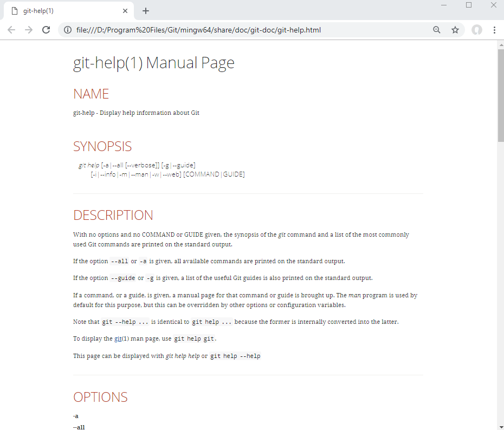
Task: Open Chrome's three-dot menu
Action: tap(495, 30)
